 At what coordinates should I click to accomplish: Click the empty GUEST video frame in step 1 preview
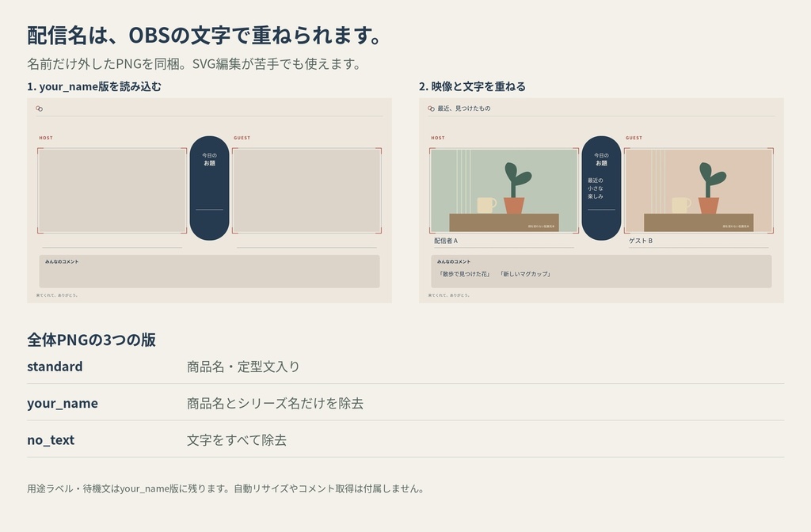point(307,191)
